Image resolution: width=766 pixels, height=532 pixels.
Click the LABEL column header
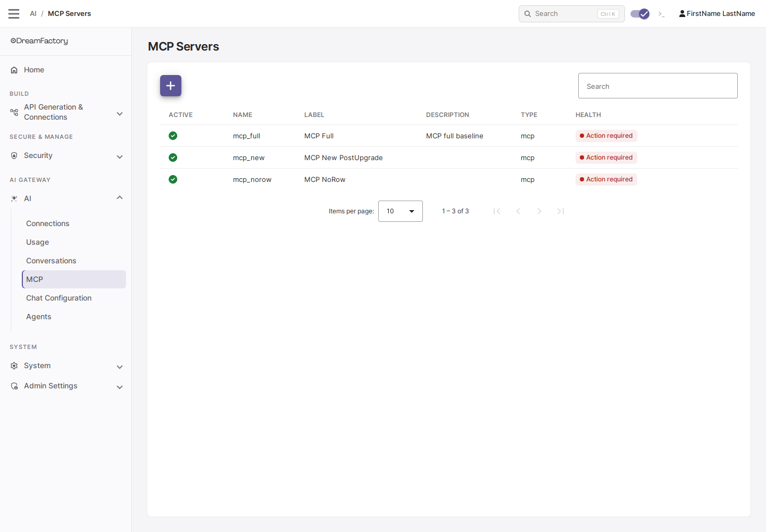(314, 115)
